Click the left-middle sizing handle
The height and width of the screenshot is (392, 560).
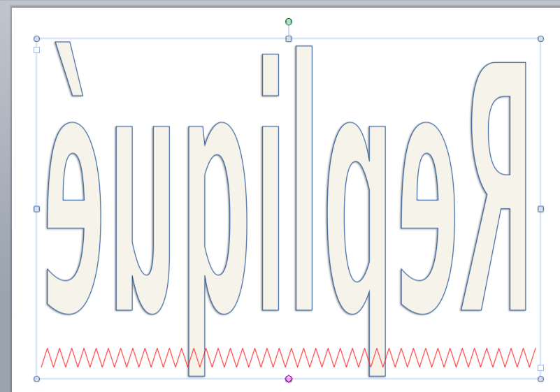37,209
